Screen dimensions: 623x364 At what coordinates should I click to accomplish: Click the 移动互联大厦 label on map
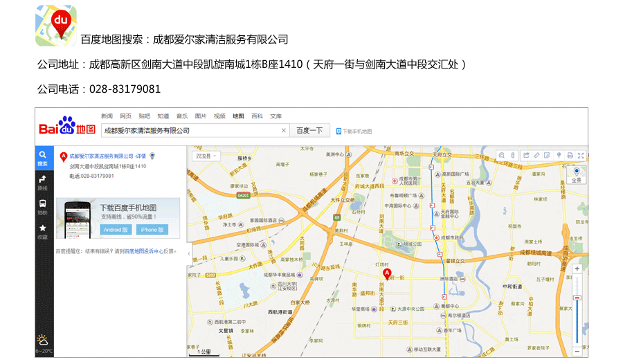[x=428, y=349]
